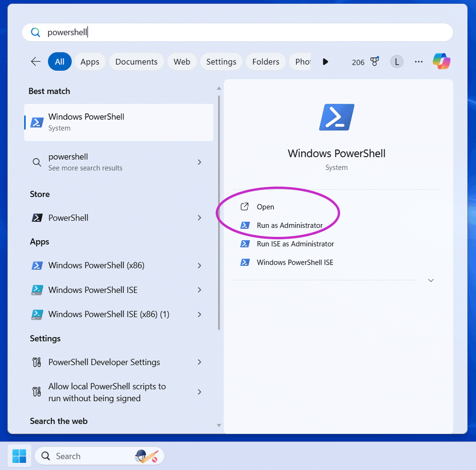Click the Run as Administrator PowerShell icon
Screen dimensions: 476x470
point(245,225)
